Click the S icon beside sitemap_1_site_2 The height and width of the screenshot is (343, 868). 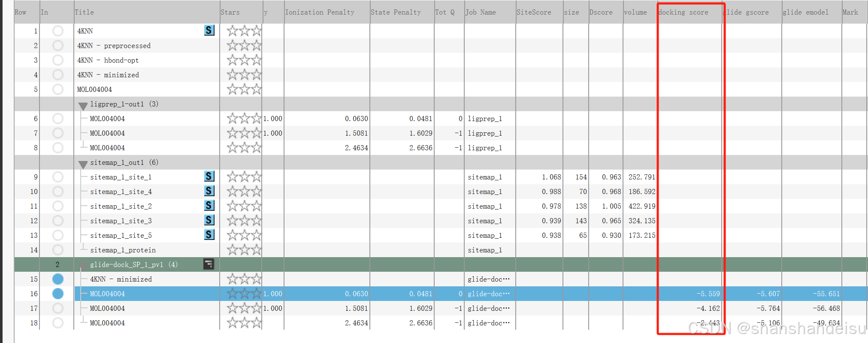pos(209,206)
